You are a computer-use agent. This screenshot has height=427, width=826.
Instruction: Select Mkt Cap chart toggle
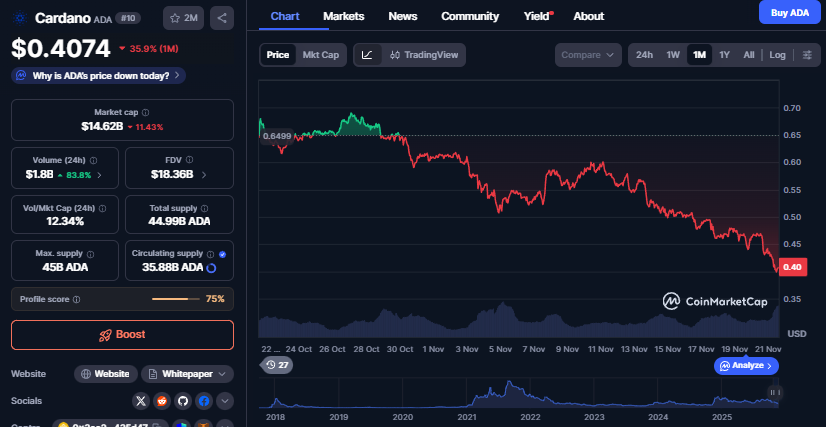[320, 55]
